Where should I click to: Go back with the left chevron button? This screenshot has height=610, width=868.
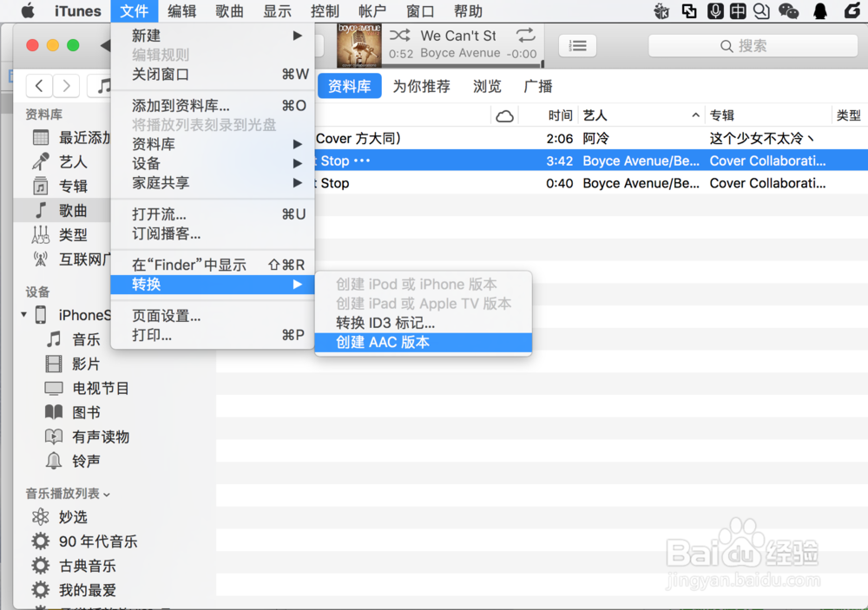[x=39, y=86]
